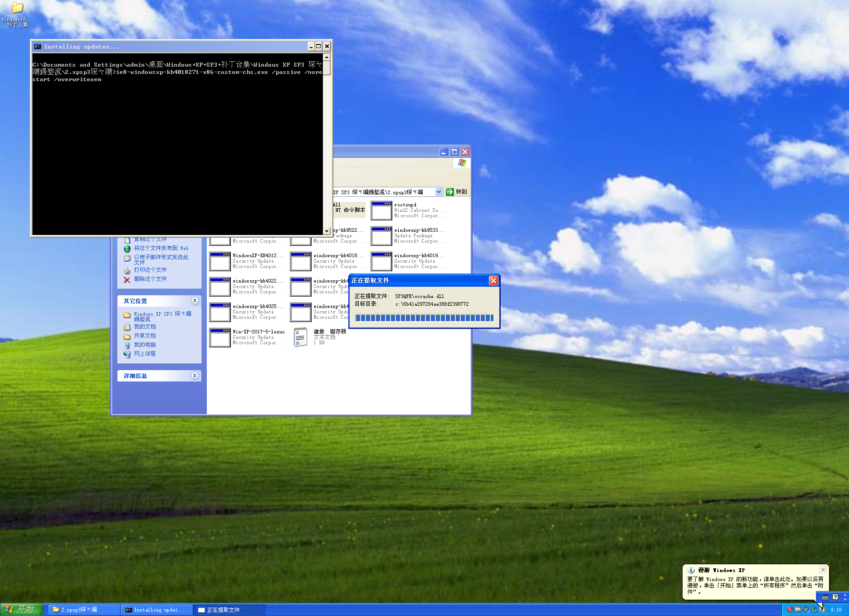Viewport: 849px width, 616px height.
Task: Click the safely remove hardware tray icon
Action: pos(814,610)
